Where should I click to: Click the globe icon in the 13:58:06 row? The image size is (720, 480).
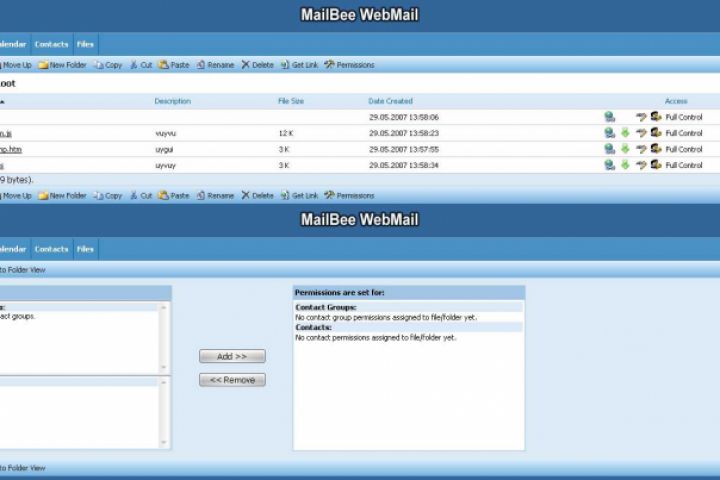pyautogui.click(x=609, y=117)
